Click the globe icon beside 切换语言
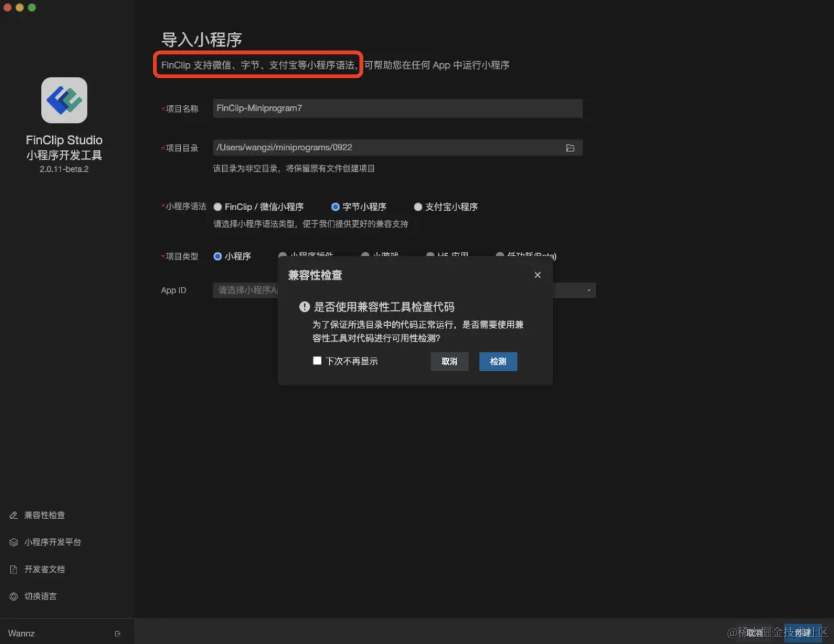Viewport: 834px width, 644px height. pos(13,596)
